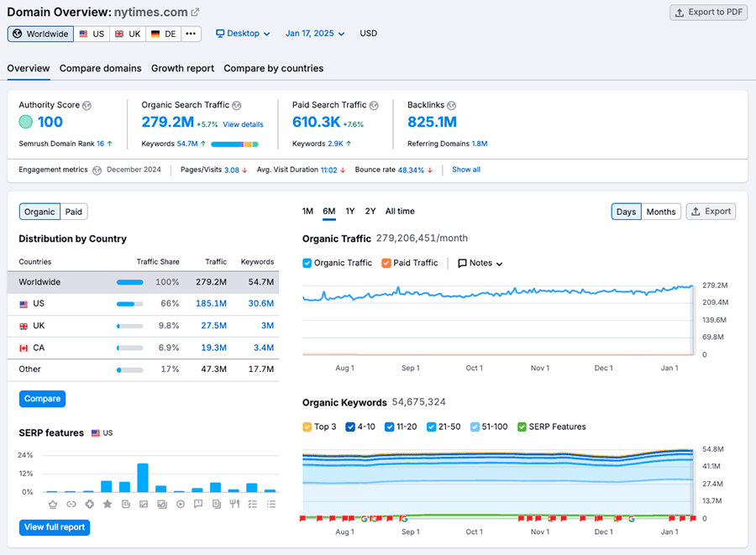The height and width of the screenshot is (555, 756).
Task: Select 1Y time range
Action: 350,212
